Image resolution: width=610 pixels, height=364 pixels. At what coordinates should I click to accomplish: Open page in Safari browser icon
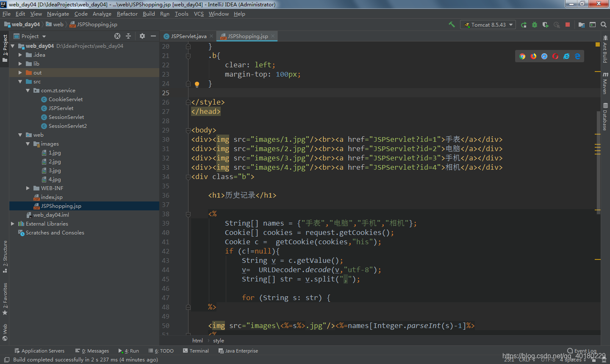(x=544, y=56)
